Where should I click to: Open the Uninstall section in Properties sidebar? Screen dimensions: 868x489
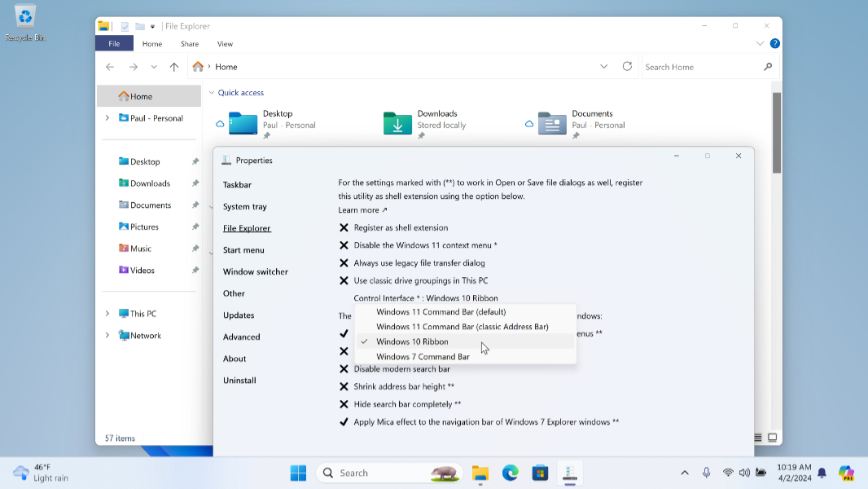[239, 380]
